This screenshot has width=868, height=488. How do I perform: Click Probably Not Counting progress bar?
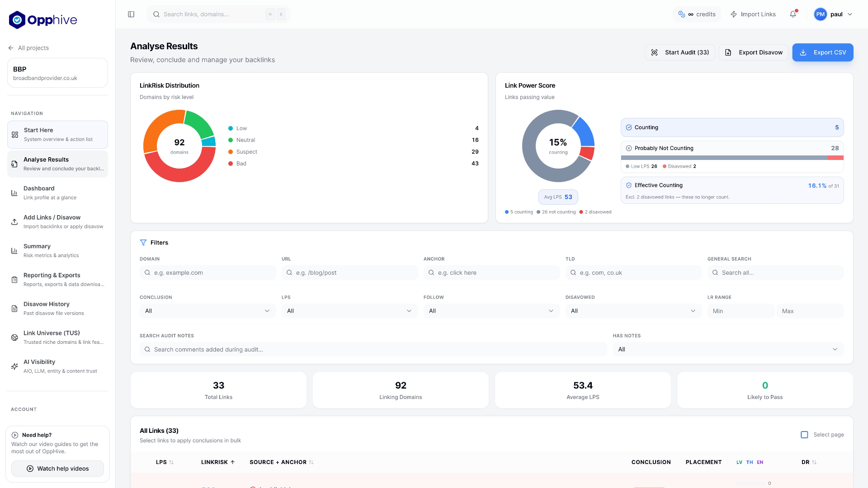coord(732,158)
